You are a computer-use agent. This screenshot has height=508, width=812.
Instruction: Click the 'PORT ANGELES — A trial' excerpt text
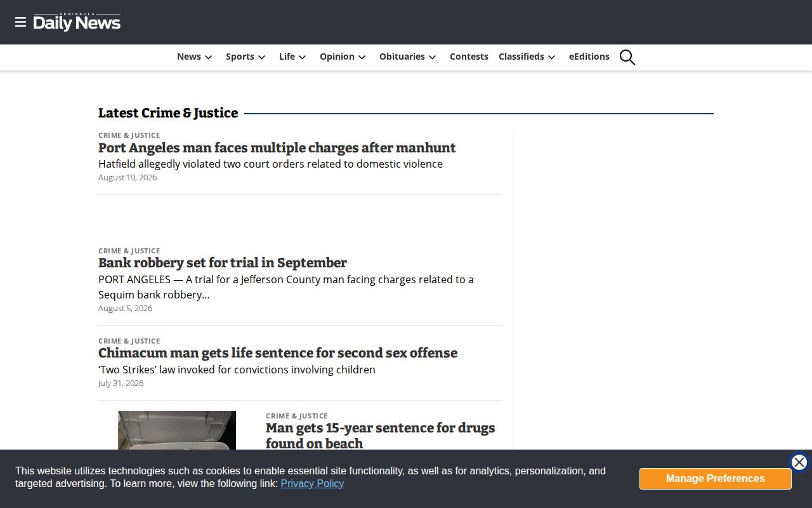(x=286, y=287)
